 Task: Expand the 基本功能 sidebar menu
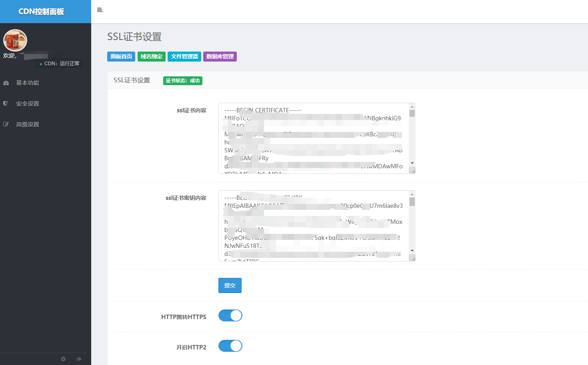(28, 83)
